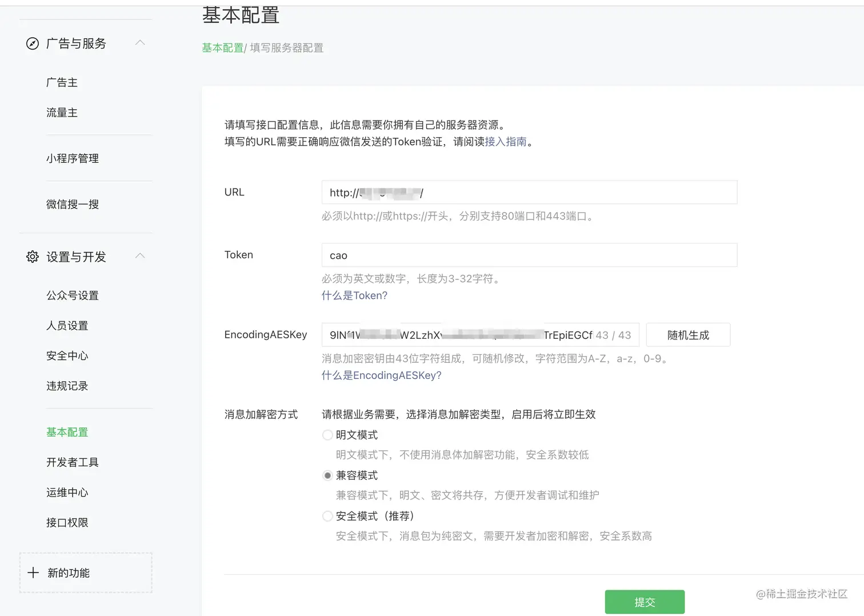Click the 43 / 43 character counter
Viewport: 864px width, 616px height.
613,335
